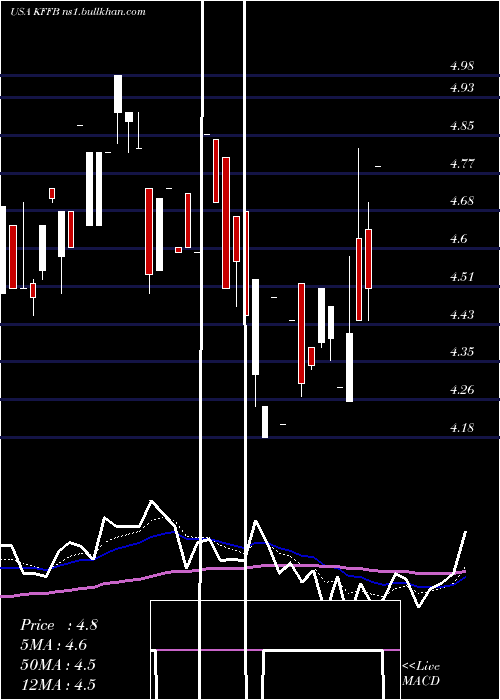Click the 4.93 price level label
Image resolution: width=500 pixels, height=700 pixels.
pos(462,88)
